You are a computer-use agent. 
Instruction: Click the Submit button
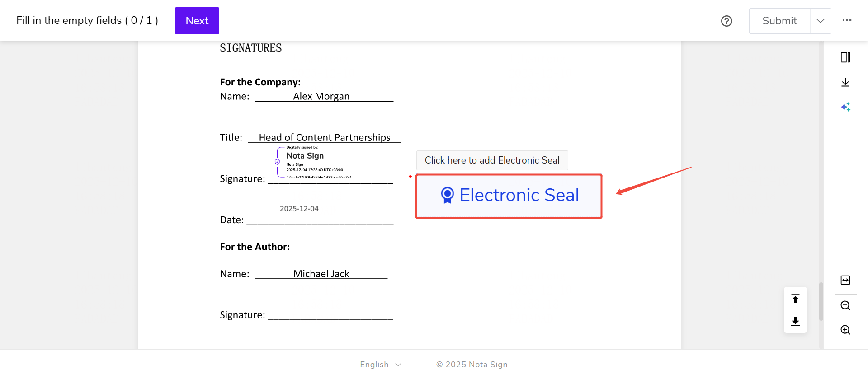779,21
